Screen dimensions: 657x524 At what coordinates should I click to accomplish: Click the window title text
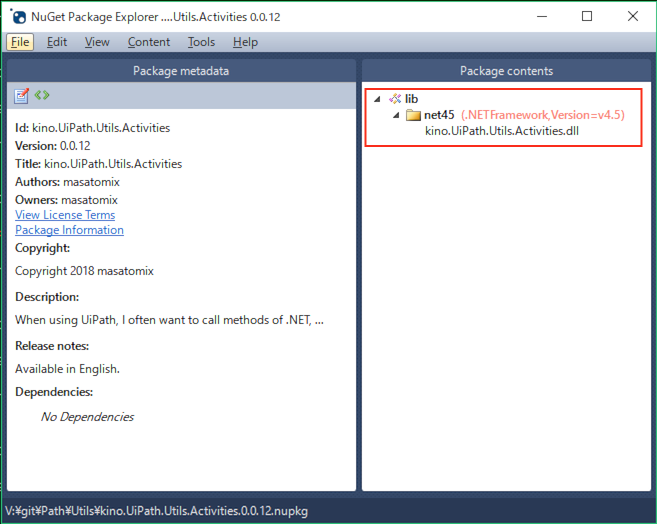pos(156,17)
